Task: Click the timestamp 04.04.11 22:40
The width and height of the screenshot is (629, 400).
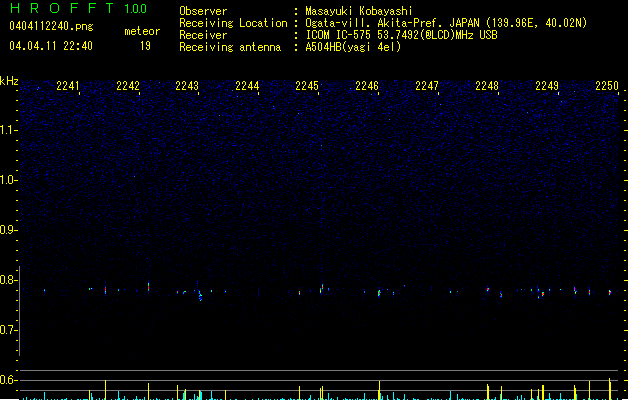Action: tap(51, 46)
